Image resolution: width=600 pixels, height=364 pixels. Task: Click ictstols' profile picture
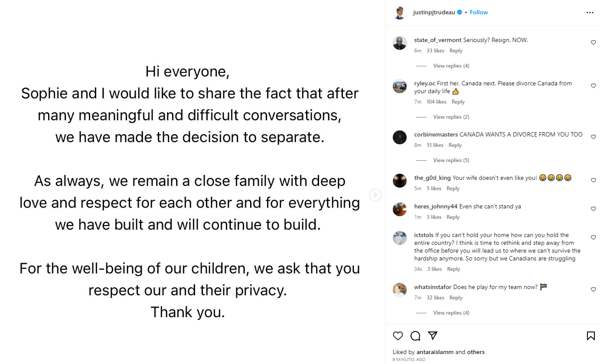pyautogui.click(x=399, y=238)
